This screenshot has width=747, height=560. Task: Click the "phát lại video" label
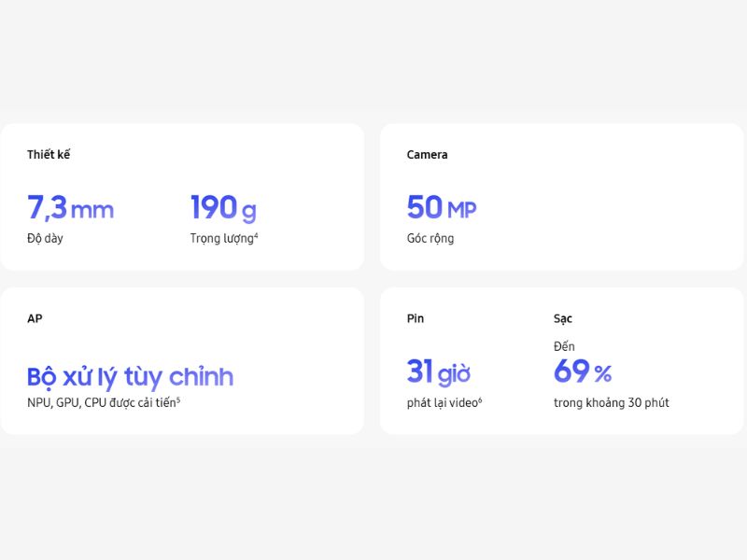[441, 403]
